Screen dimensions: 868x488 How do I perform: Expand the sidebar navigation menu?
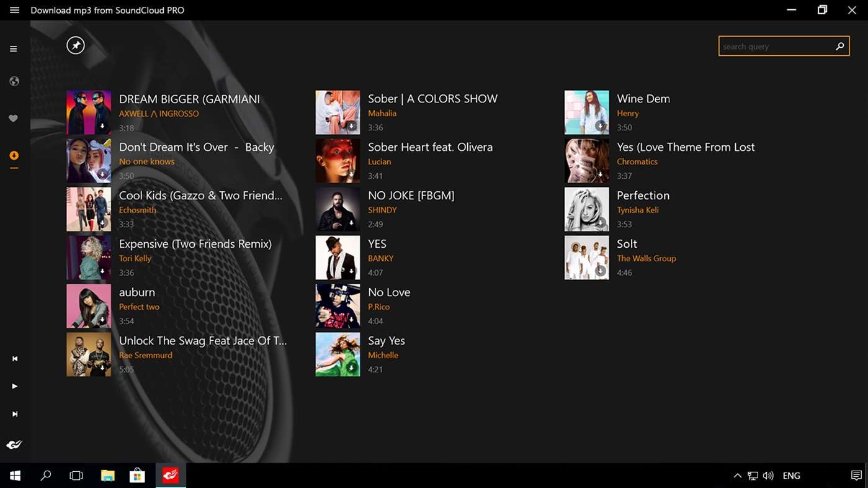click(x=14, y=49)
